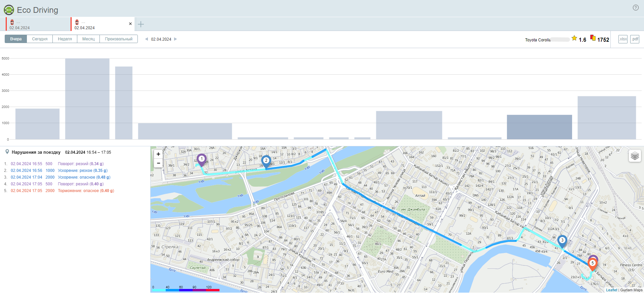Switch period to Неделя
Screen dimensions: 644x294
pyautogui.click(x=65, y=39)
